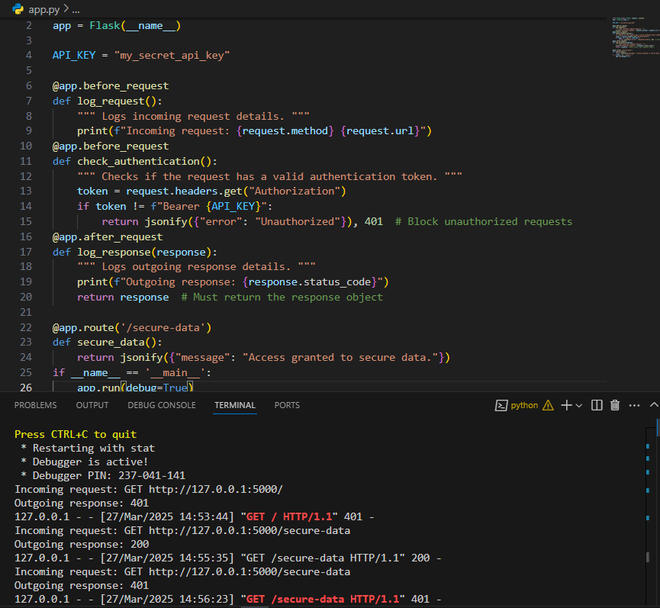Switch to the PROBLEMS tab

point(35,405)
